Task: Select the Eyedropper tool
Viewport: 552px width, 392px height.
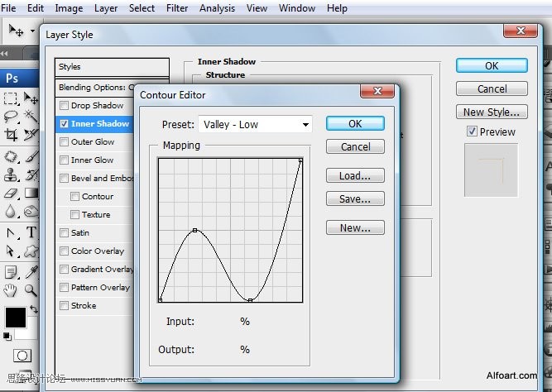Action: tap(31, 272)
